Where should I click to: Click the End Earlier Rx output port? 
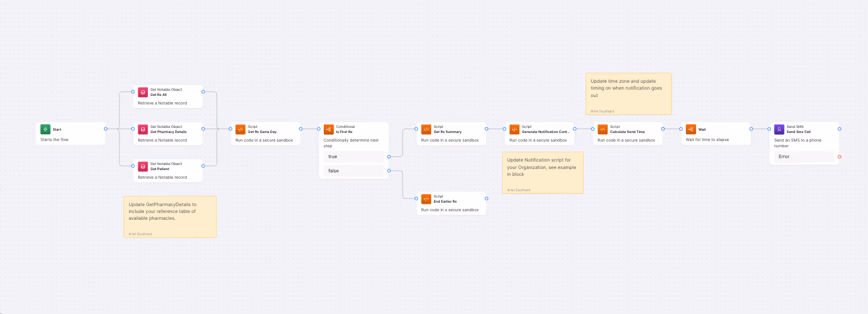pos(486,199)
